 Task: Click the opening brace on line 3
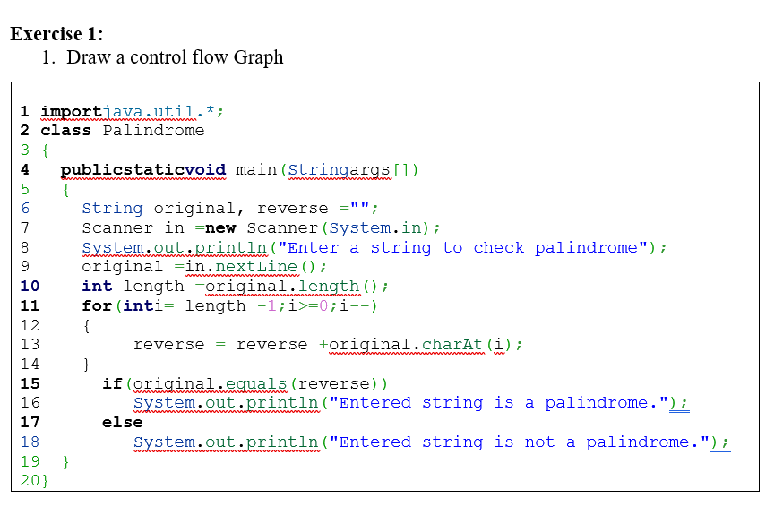click(46, 150)
